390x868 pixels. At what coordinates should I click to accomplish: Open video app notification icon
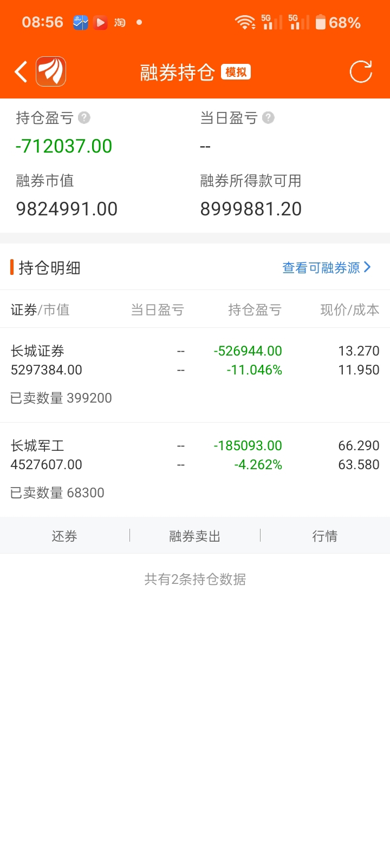(x=100, y=22)
